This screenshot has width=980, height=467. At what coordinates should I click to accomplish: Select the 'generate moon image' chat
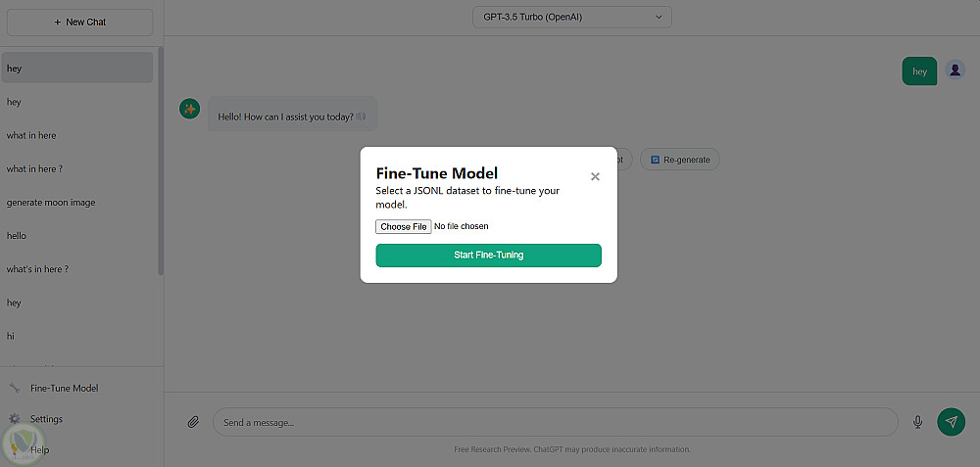tap(51, 203)
